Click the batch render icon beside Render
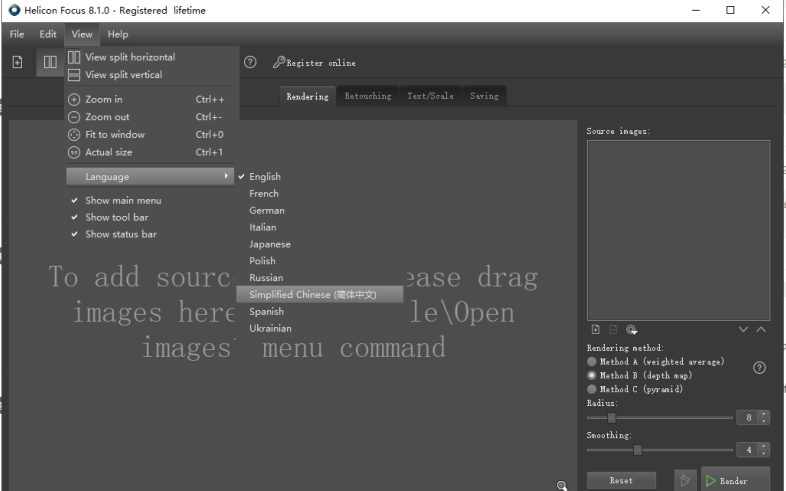This screenshot has height=491, width=786. [685, 480]
